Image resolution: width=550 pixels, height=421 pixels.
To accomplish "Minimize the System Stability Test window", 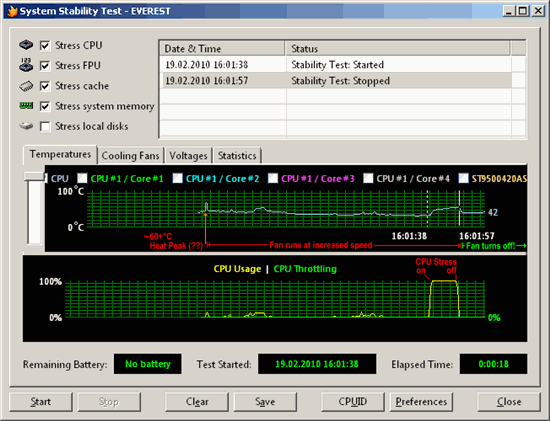I will [509, 11].
